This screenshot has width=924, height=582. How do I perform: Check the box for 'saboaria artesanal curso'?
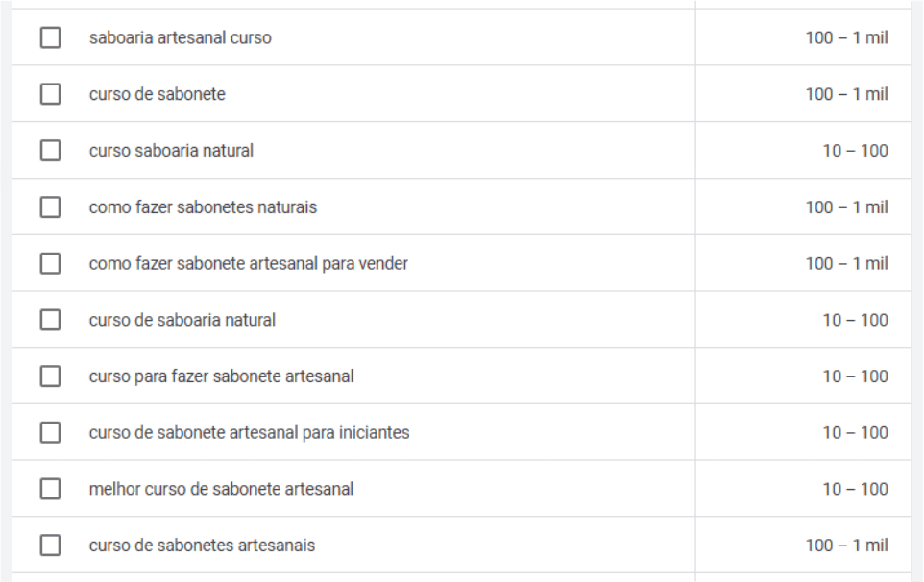click(x=50, y=38)
